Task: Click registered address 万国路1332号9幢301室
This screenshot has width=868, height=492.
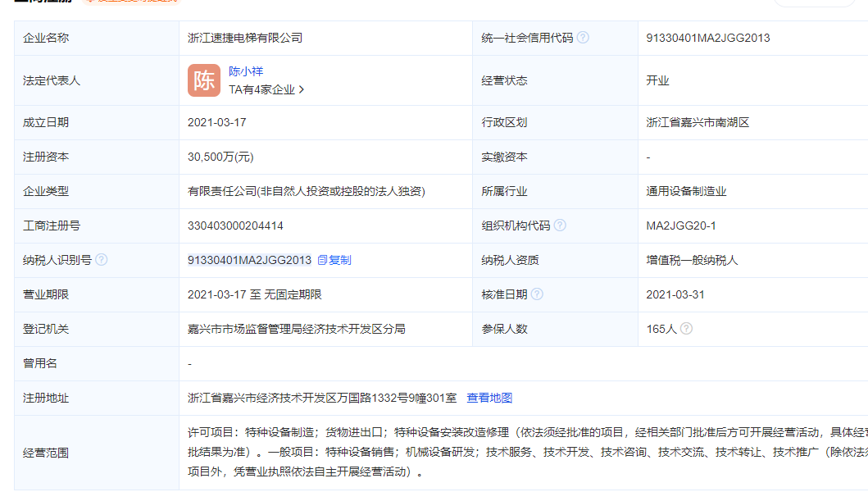Action: coord(398,398)
